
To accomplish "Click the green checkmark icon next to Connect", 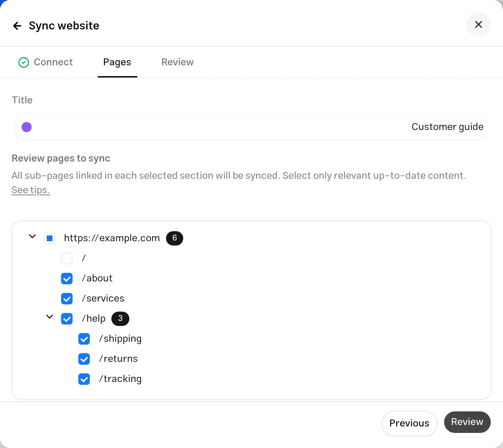I will 23,62.
